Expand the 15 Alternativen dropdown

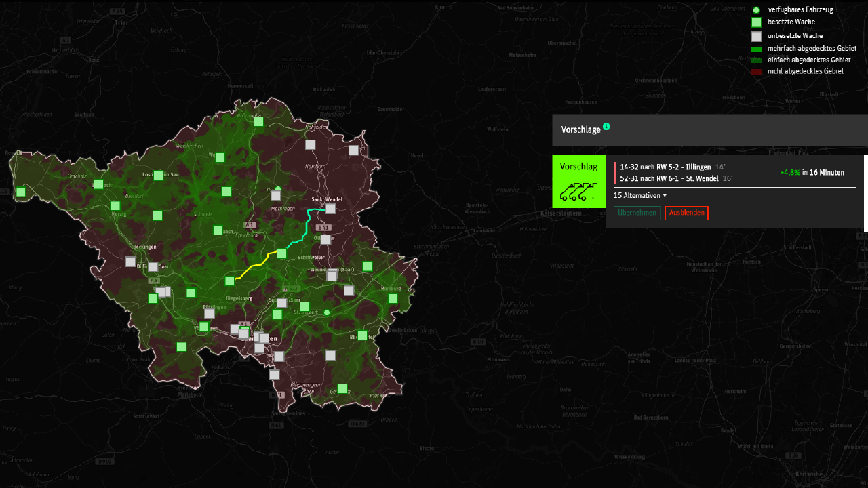640,195
